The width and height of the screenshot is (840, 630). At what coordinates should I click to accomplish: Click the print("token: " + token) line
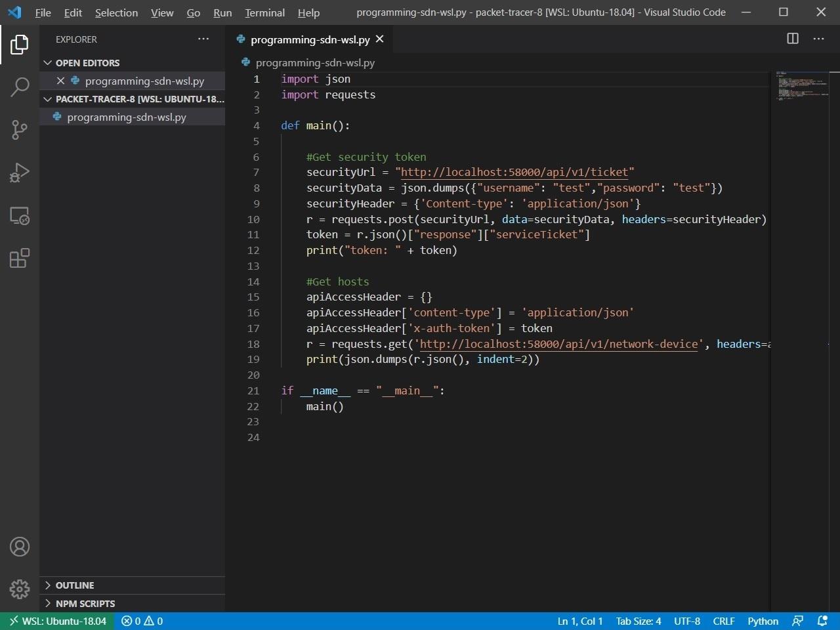[381, 250]
